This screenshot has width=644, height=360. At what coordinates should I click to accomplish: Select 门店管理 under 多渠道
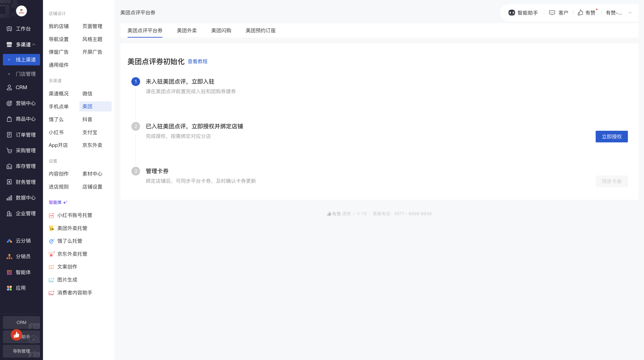26,74
